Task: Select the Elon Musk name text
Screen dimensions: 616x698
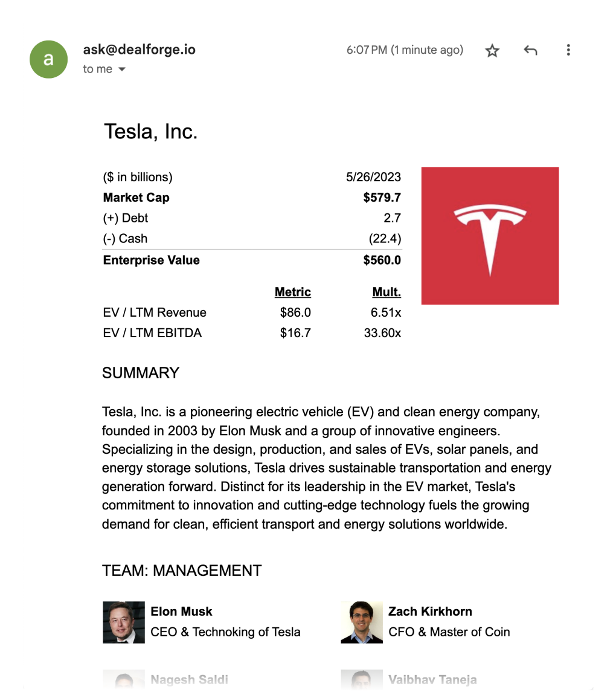Action: pyautogui.click(x=181, y=611)
